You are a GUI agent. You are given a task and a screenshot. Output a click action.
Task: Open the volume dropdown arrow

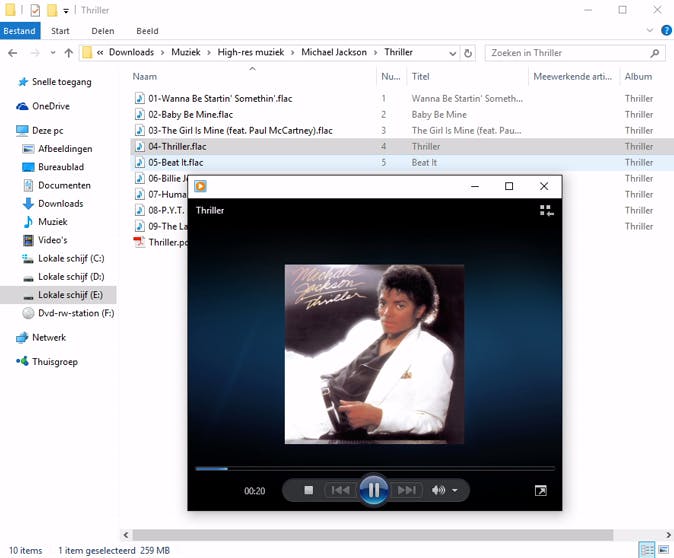(x=455, y=491)
